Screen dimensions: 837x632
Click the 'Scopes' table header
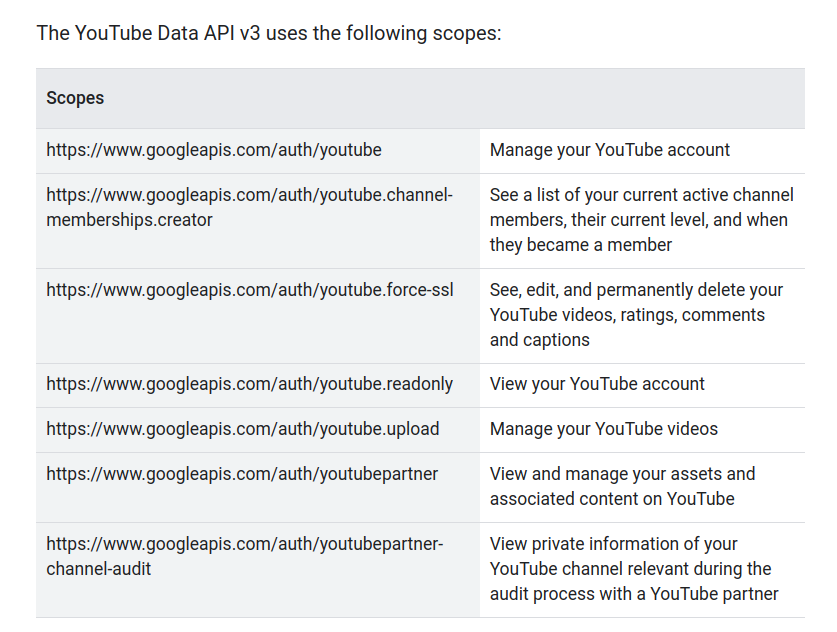75,98
